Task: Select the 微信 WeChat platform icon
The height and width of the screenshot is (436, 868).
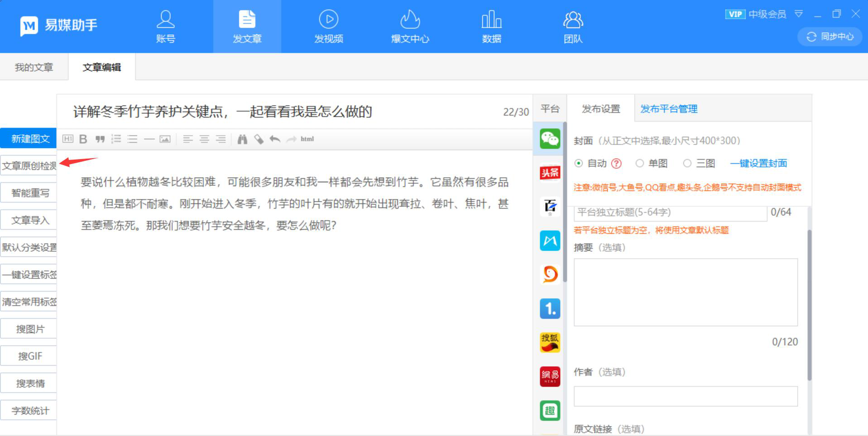Action: [549, 139]
